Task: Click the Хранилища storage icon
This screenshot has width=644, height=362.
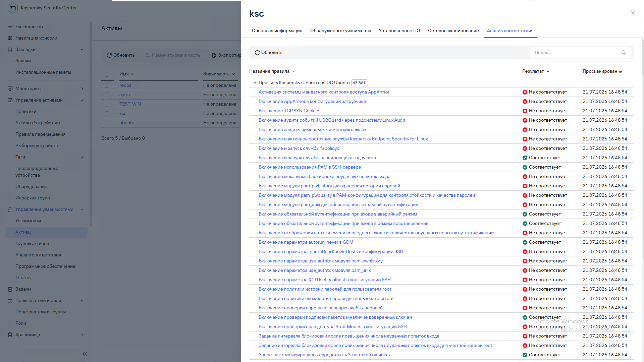Action: (x=10, y=335)
